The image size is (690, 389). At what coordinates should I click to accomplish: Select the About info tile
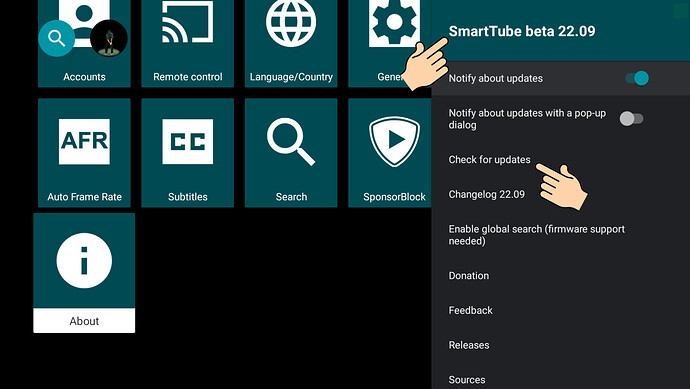[84, 273]
